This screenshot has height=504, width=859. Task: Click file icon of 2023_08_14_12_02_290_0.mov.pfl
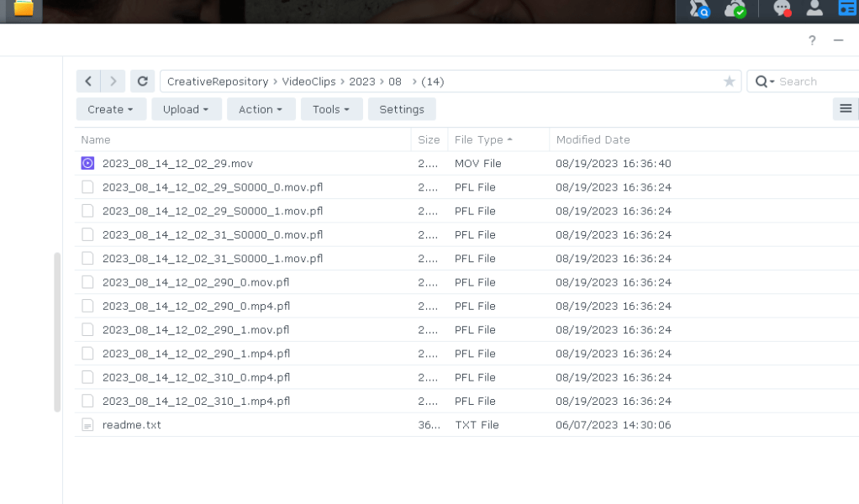(x=87, y=282)
